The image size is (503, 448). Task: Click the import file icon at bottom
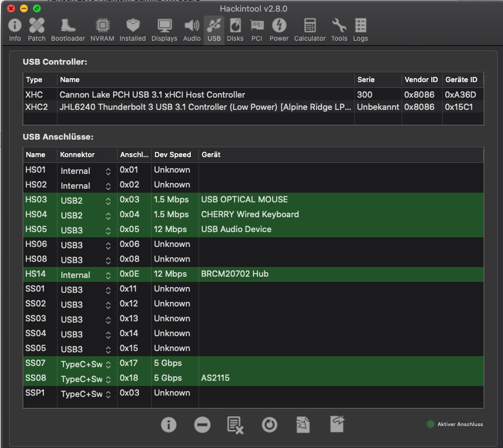click(303, 424)
